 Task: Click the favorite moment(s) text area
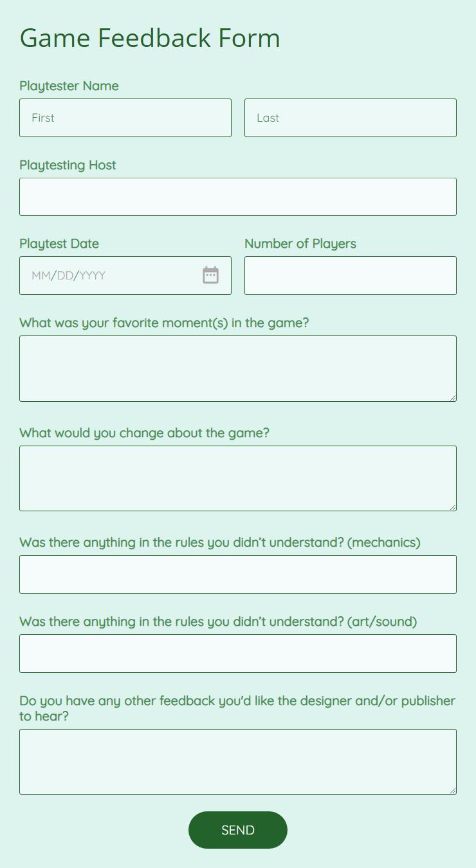tap(238, 368)
